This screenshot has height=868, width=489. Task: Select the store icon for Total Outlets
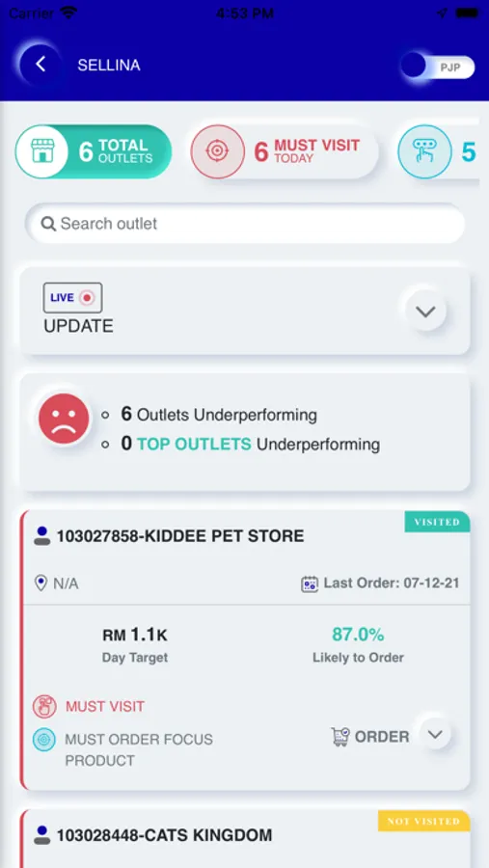pyautogui.click(x=42, y=151)
